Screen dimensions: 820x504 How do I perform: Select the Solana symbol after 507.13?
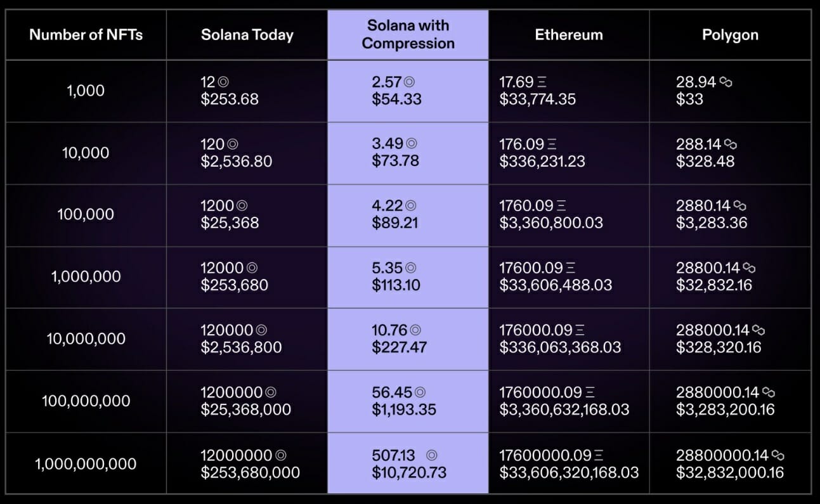tap(432, 455)
